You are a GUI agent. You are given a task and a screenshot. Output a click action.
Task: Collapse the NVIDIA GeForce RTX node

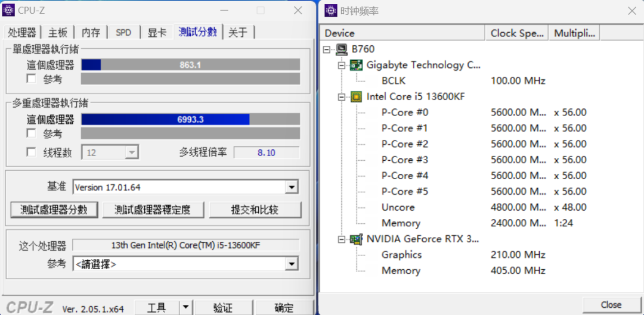[x=341, y=239]
